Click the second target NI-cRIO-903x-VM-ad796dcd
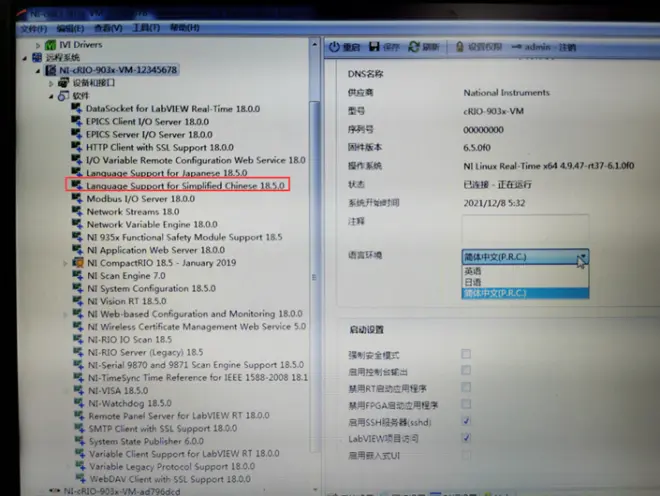This screenshot has width=660, height=496. click(122, 491)
